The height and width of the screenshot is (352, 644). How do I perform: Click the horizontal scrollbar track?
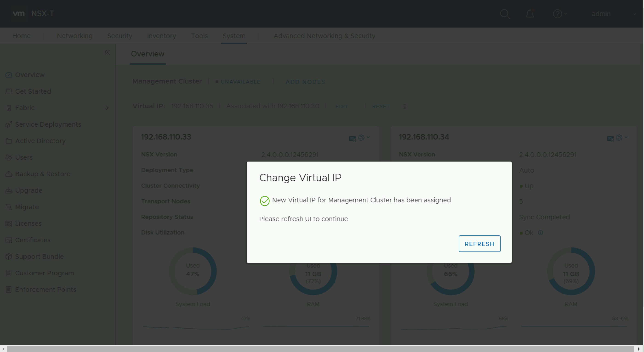coord(320,349)
